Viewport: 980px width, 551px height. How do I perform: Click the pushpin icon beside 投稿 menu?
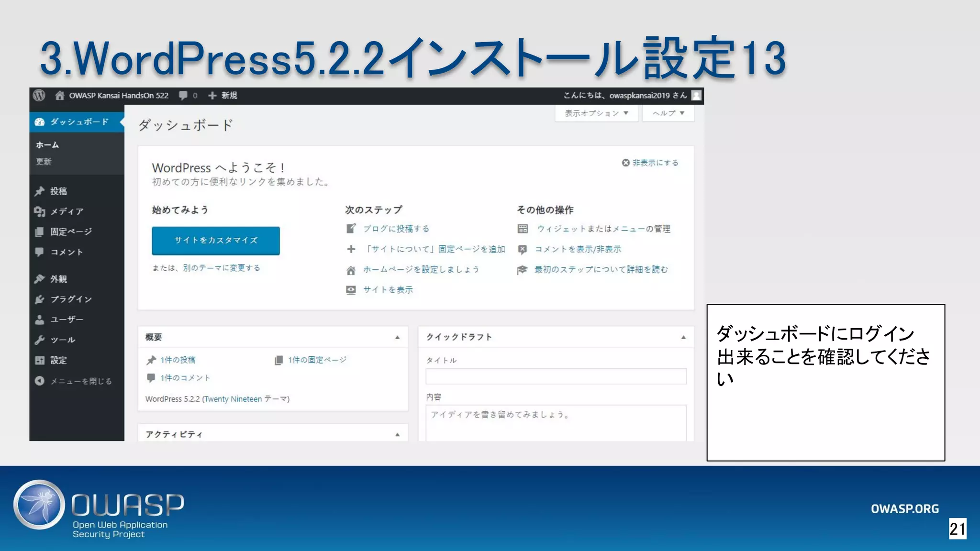pos(40,191)
